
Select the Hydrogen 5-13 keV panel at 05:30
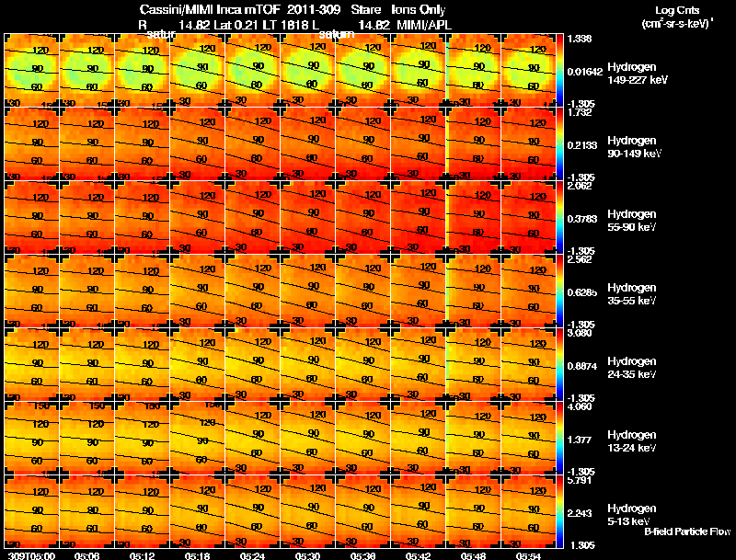tap(308, 511)
